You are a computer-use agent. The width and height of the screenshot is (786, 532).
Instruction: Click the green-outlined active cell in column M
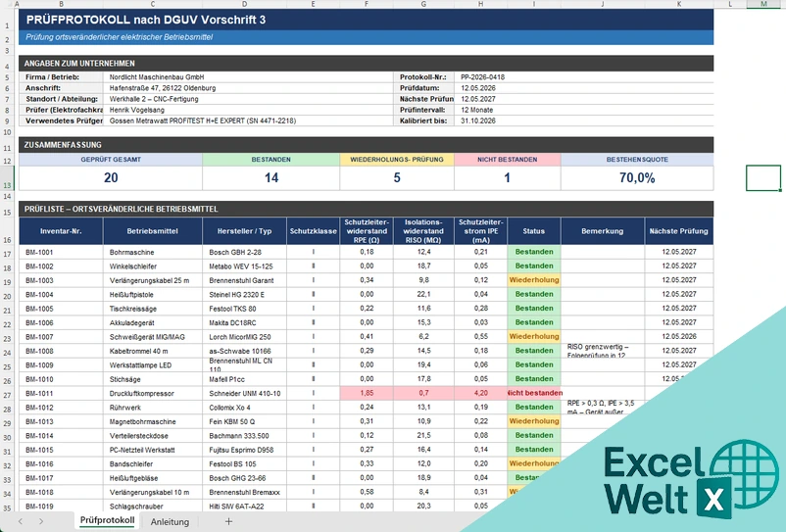tap(762, 178)
